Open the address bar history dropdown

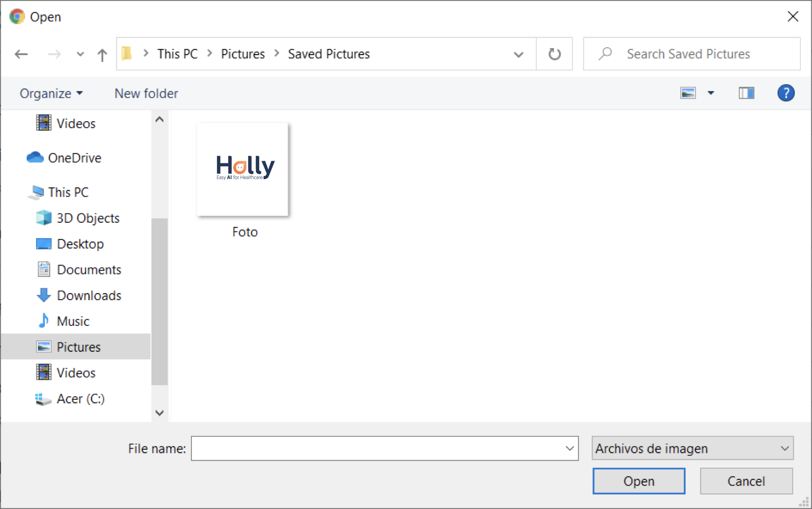pos(518,54)
